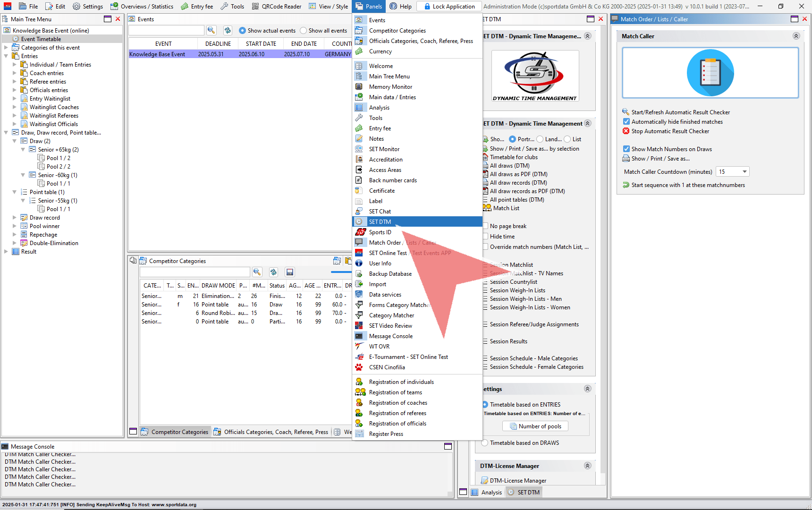
Task: Click the search icon in Events panel
Action: coord(211,30)
